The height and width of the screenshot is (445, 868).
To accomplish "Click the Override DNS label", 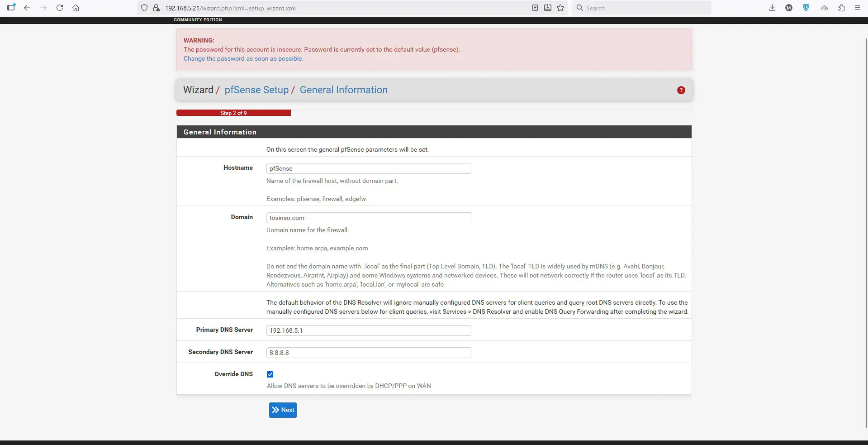I will 233,374.
